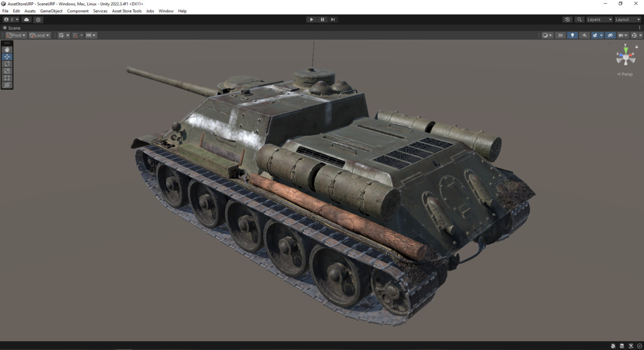Open the Services menu
The image size is (644, 350).
tap(100, 11)
